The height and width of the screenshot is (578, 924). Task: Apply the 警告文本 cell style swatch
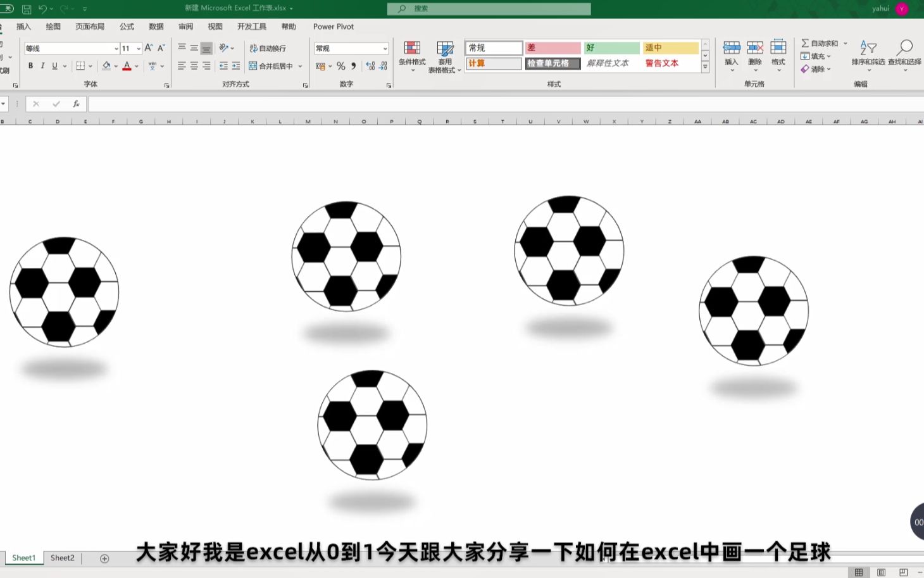(661, 63)
